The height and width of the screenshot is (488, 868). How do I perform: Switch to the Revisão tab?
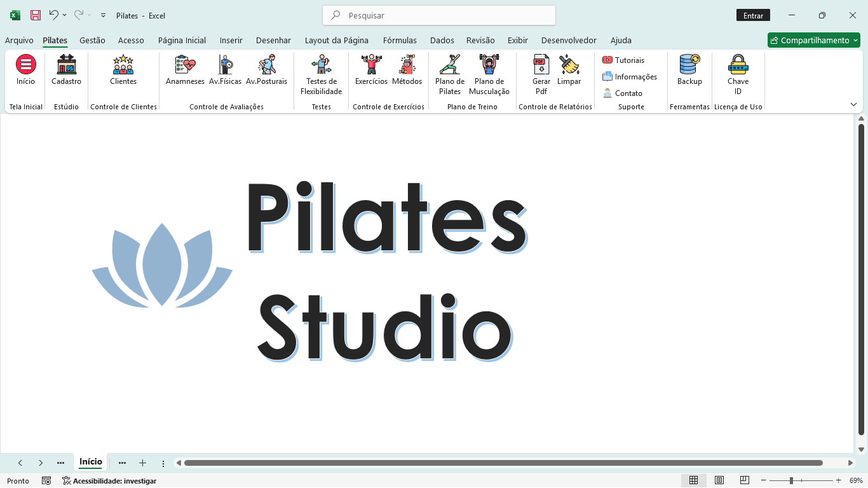click(480, 40)
